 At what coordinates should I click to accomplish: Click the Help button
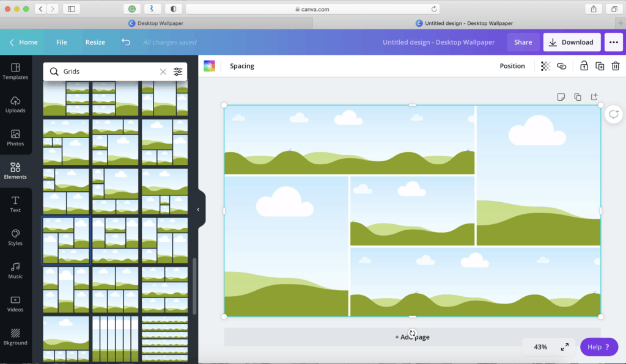click(599, 347)
